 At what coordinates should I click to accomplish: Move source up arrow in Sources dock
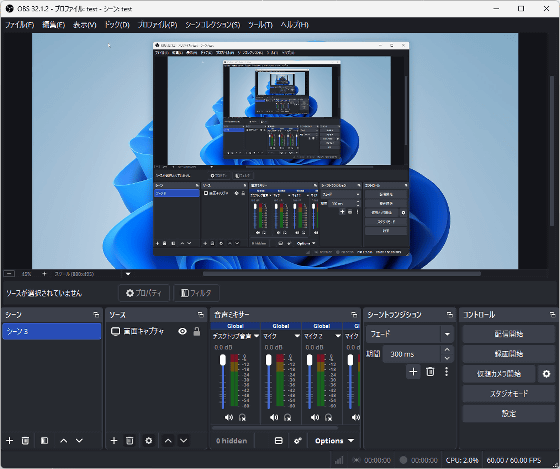pyautogui.click(x=168, y=440)
